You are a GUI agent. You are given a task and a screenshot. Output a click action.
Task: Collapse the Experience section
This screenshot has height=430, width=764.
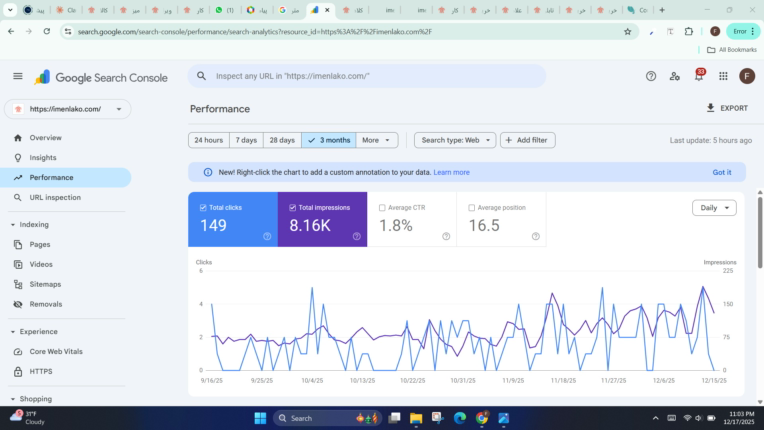[13, 332]
